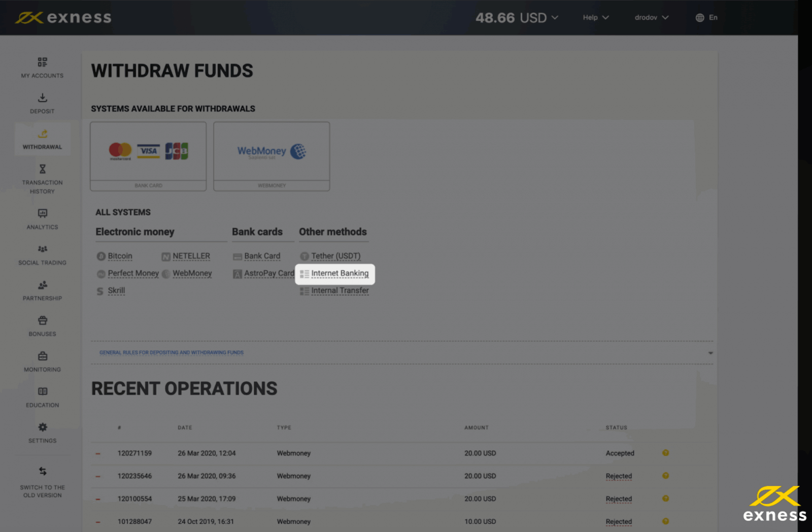The image size is (812, 532).
Task: Open Settings from the sidebar
Action: coord(42,433)
